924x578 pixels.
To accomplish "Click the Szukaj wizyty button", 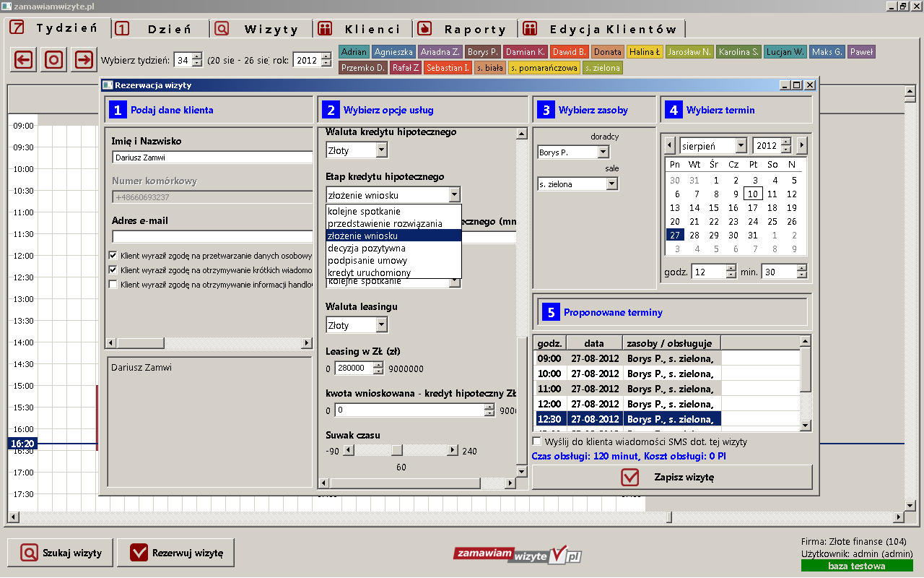I will 60,553.
